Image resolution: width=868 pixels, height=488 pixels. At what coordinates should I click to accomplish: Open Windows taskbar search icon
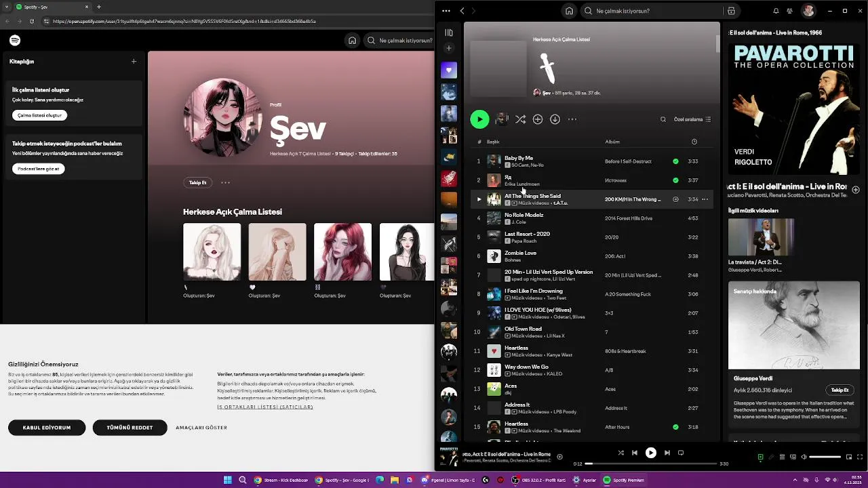243,480
